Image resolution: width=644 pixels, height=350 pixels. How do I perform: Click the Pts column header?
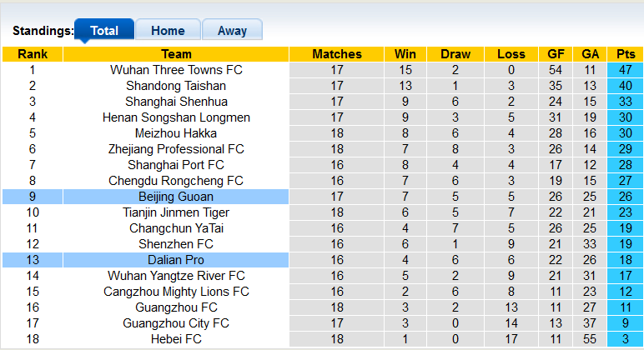point(625,54)
